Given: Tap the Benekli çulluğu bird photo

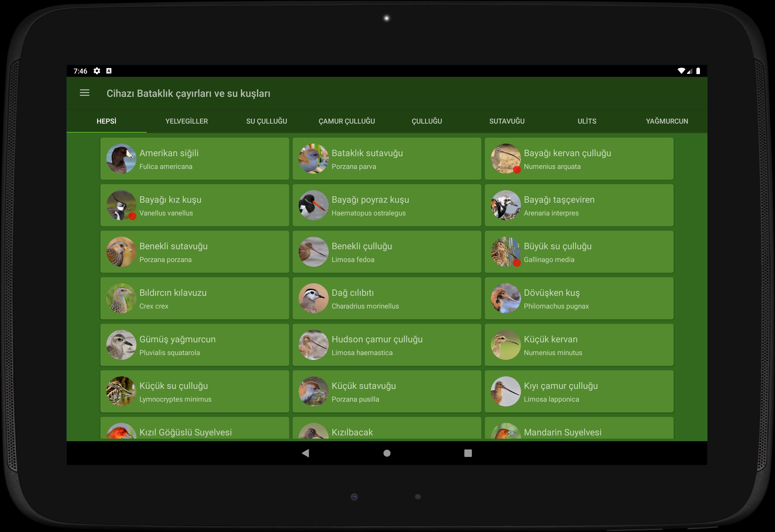Looking at the screenshot, I should click(x=313, y=252).
